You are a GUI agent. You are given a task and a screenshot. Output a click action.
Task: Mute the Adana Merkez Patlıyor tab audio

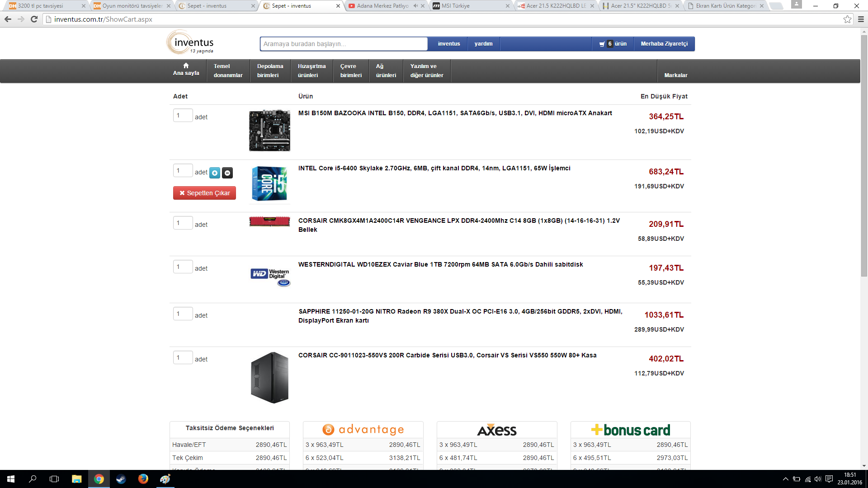(x=415, y=6)
